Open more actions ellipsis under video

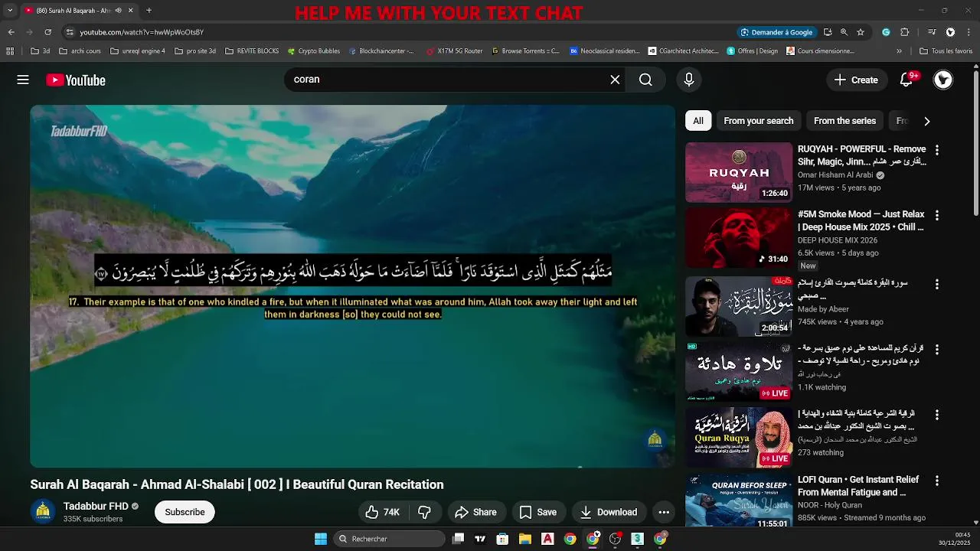(664, 512)
